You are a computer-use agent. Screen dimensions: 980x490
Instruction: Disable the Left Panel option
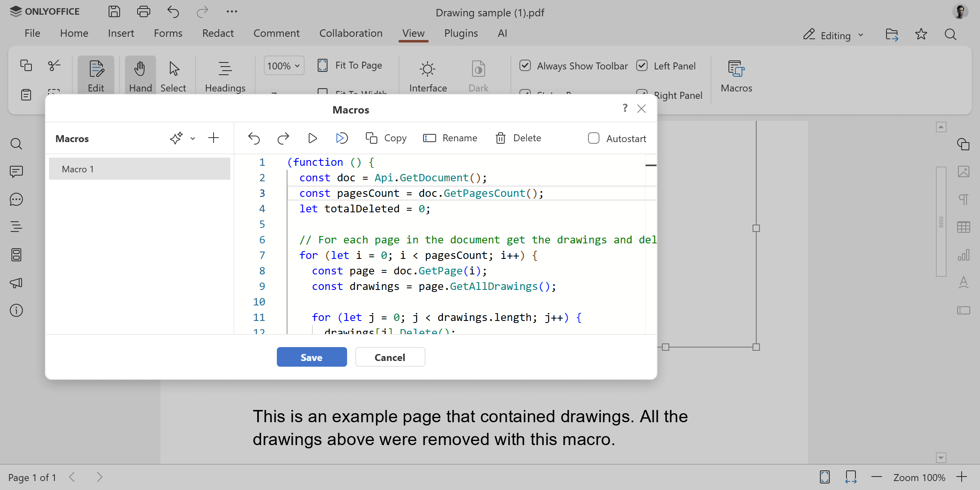pos(642,65)
